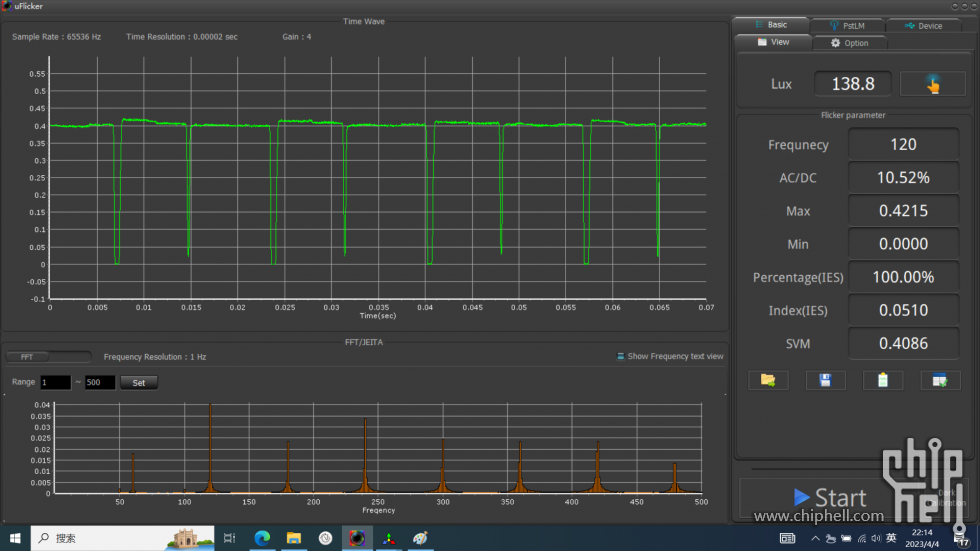Click the Set range button
980x551 pixels.
pyautogui.click(x=139, y=382)
